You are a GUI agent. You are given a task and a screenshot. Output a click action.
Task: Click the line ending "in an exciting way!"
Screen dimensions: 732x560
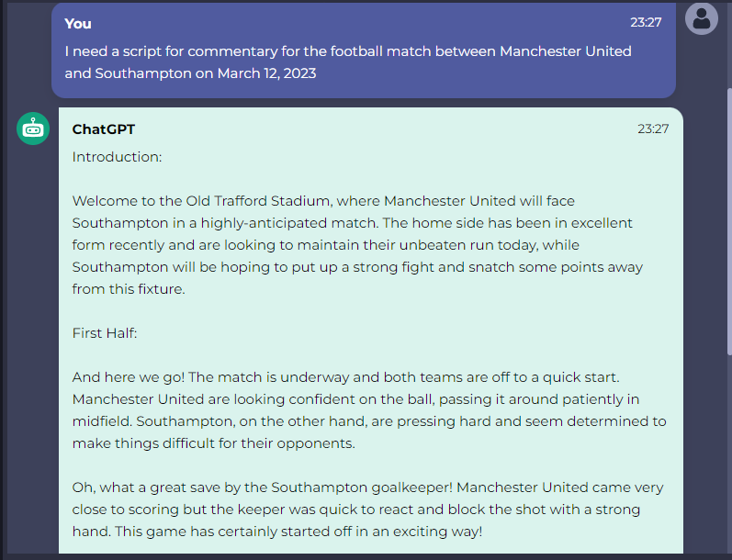pyautogui.click(x=277, y=532)
